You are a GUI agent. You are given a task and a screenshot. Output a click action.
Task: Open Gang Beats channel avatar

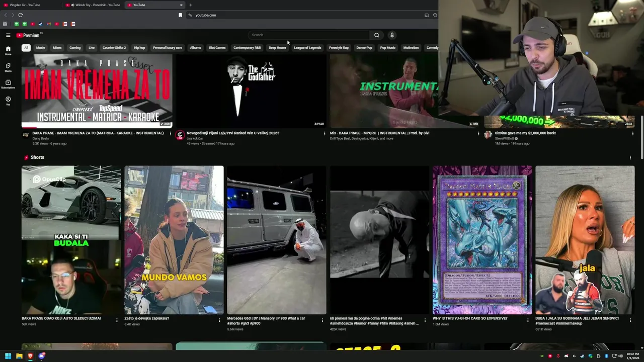pyautogui.click(x=26, y=135)
